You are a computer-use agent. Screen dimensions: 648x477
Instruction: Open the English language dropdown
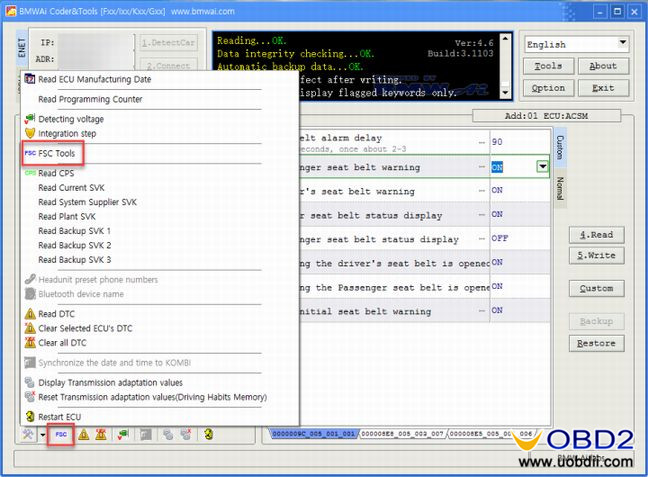tap(623, 43)
